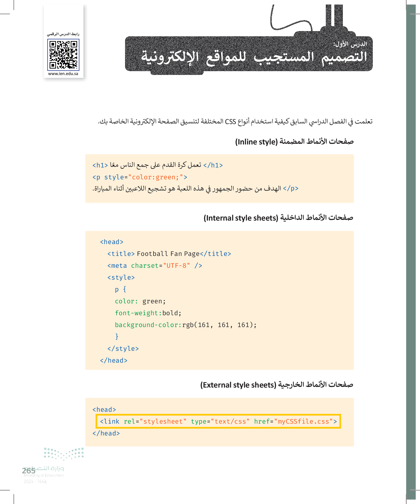Viewport: 420px width, 504px height.
Task: Click the highlighted link rel stylesheet line
Action: pos(218,421)
